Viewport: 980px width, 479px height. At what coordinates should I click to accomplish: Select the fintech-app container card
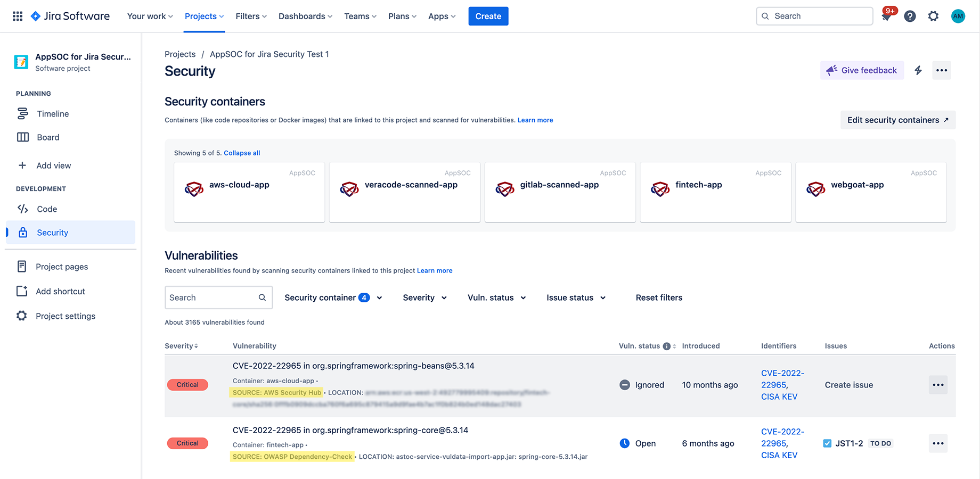715,192
